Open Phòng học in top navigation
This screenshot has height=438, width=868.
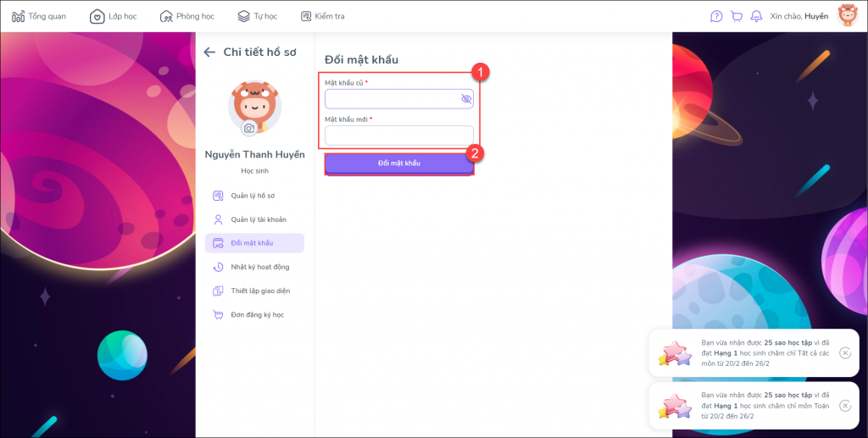click(187, 16)
